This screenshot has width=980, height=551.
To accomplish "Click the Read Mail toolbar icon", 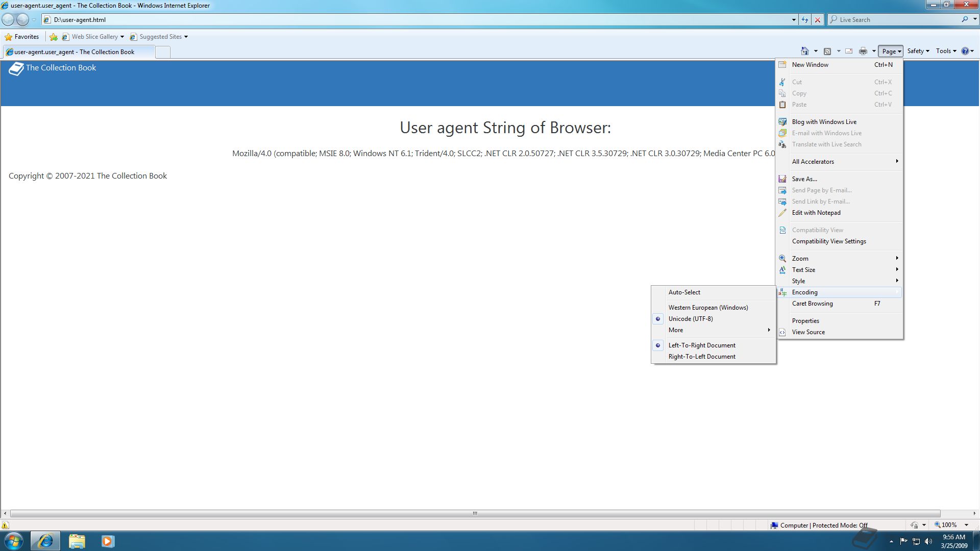I will 849,51.
